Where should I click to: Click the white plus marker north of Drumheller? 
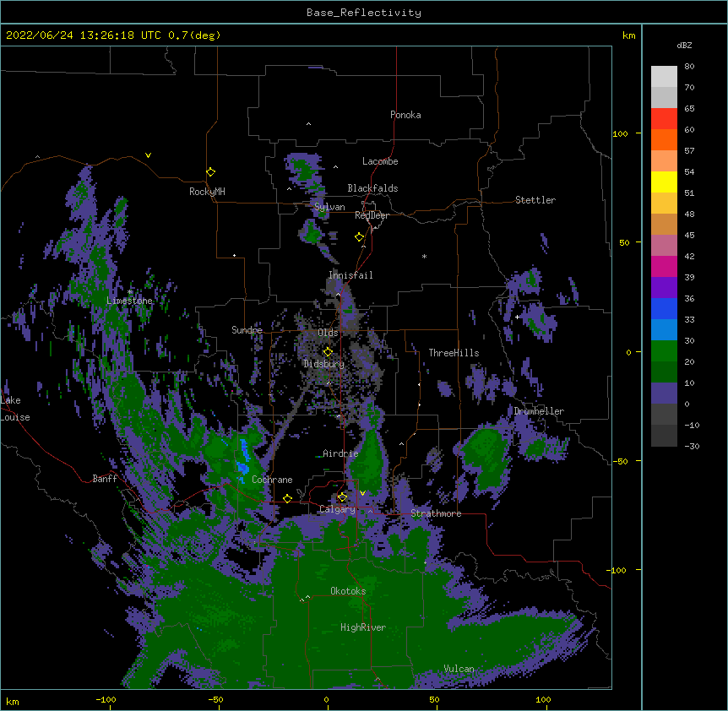(x=517, y=317)
